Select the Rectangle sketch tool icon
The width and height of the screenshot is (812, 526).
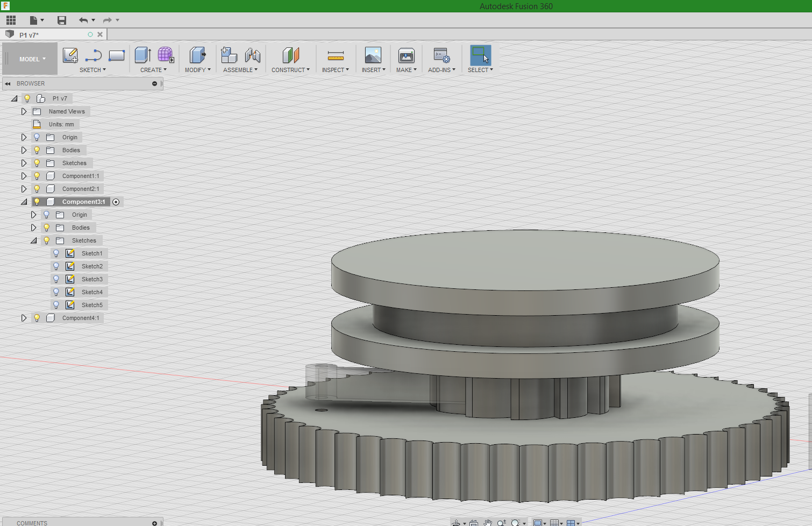pyautogui.click(x=117, y=55)
